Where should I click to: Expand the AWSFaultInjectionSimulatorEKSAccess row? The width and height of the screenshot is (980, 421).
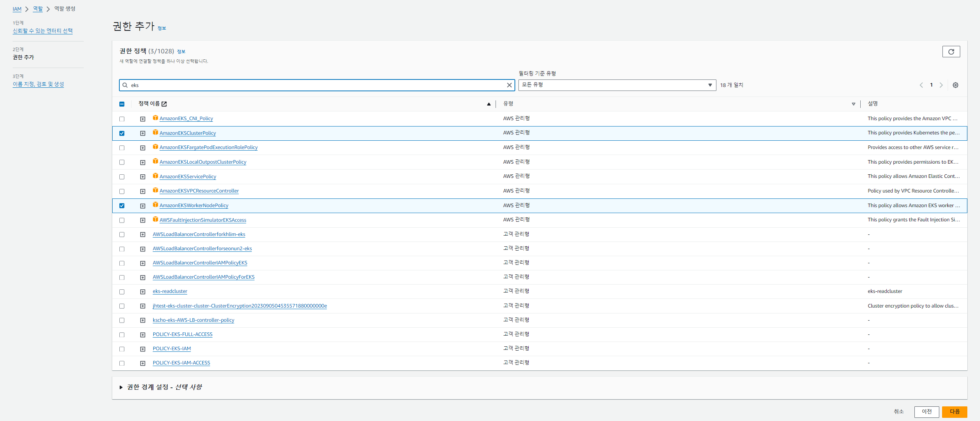click(143, 220)
